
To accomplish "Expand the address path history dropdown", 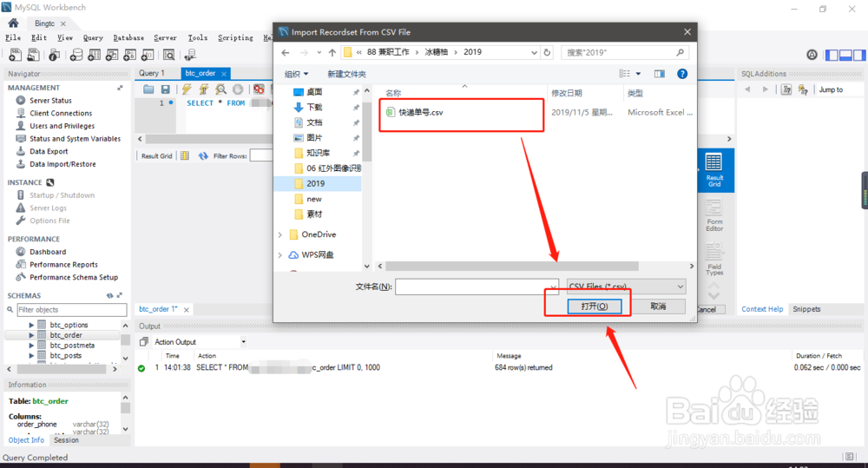I will coord(534,53).
